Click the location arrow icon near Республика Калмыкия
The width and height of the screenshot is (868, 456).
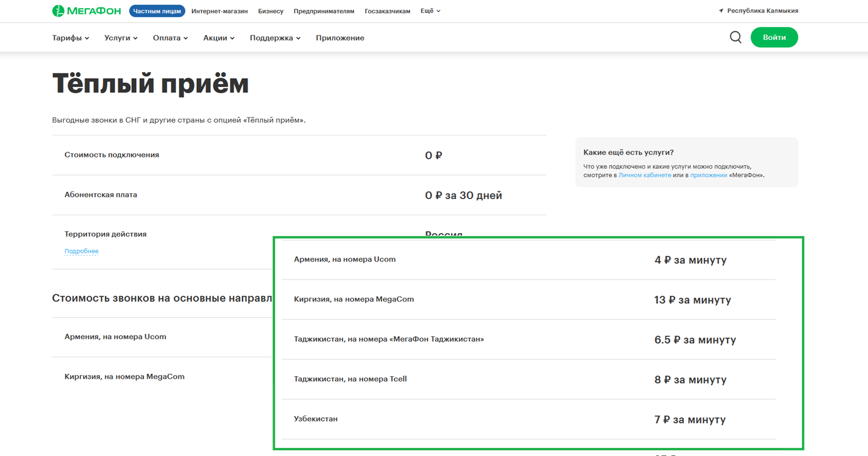click(721, 11)
